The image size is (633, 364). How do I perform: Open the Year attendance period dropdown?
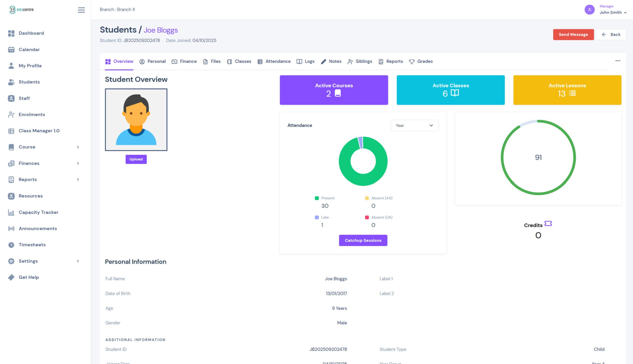(414, 125)
